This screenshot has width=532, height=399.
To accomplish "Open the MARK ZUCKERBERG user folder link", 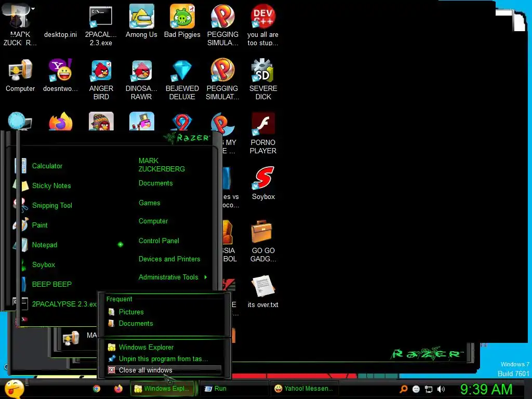I will [162, 165].
